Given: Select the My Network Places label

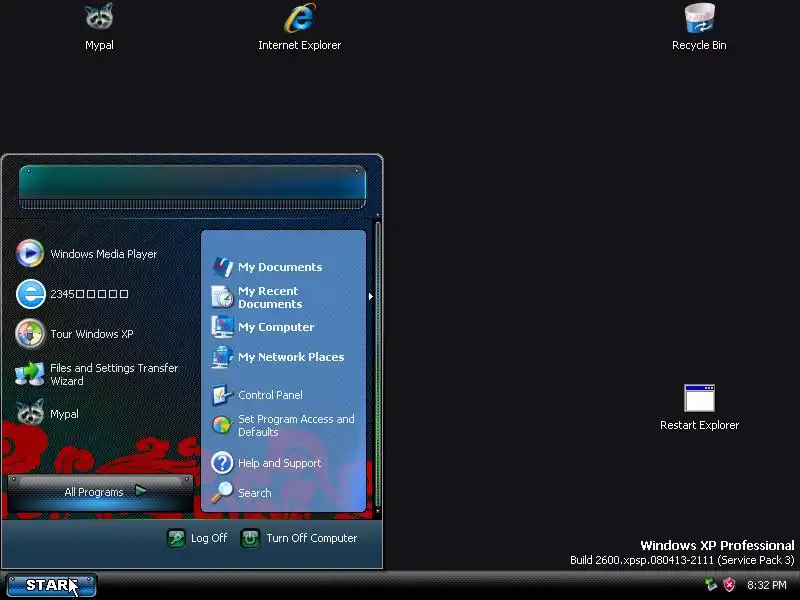Looking at the screenshot, I should coord(291,357).
